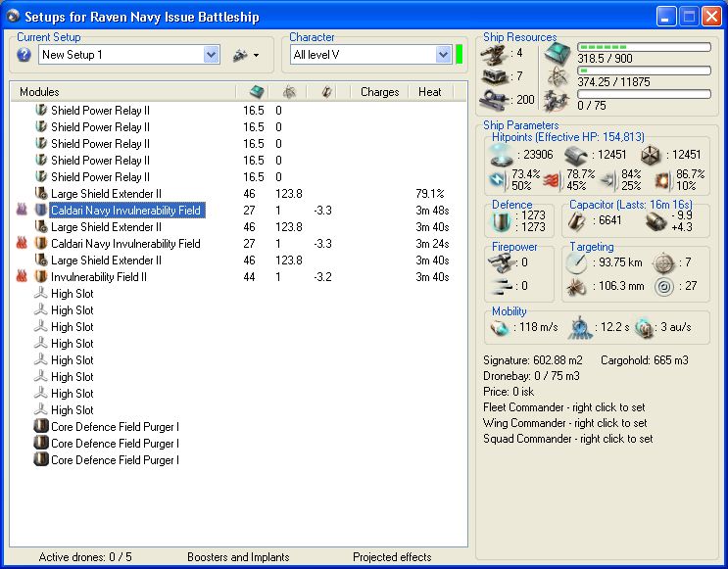Click the turret hardpoints icon in Ship Resources

coord(495,54)
